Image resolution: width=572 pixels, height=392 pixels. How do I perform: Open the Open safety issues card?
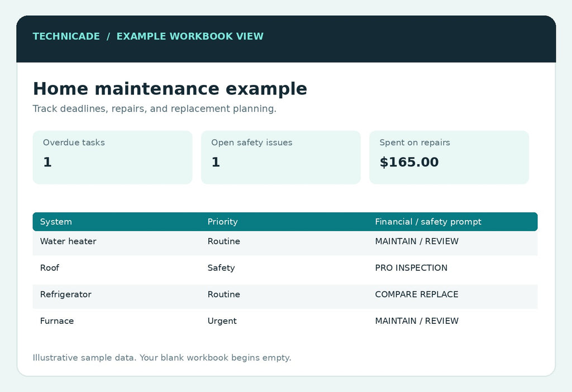(x=281, y=157)
